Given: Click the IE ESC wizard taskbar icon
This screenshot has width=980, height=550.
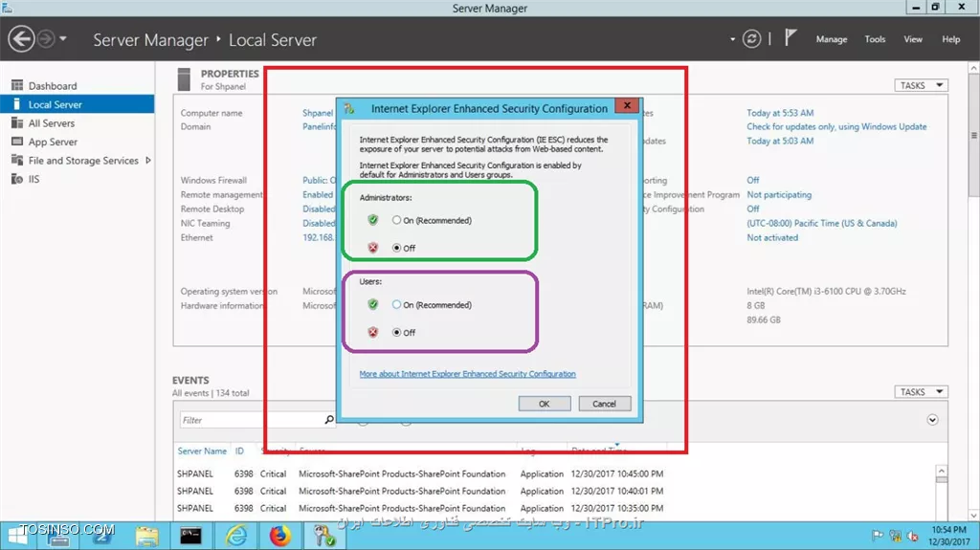Looking at the screenshot, I should 323,537.
